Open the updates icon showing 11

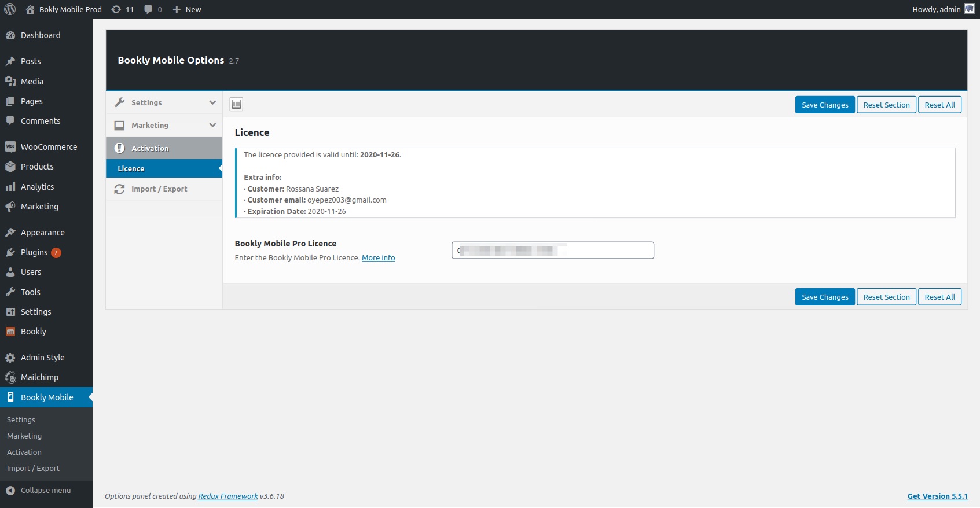(x=116, y=9)
